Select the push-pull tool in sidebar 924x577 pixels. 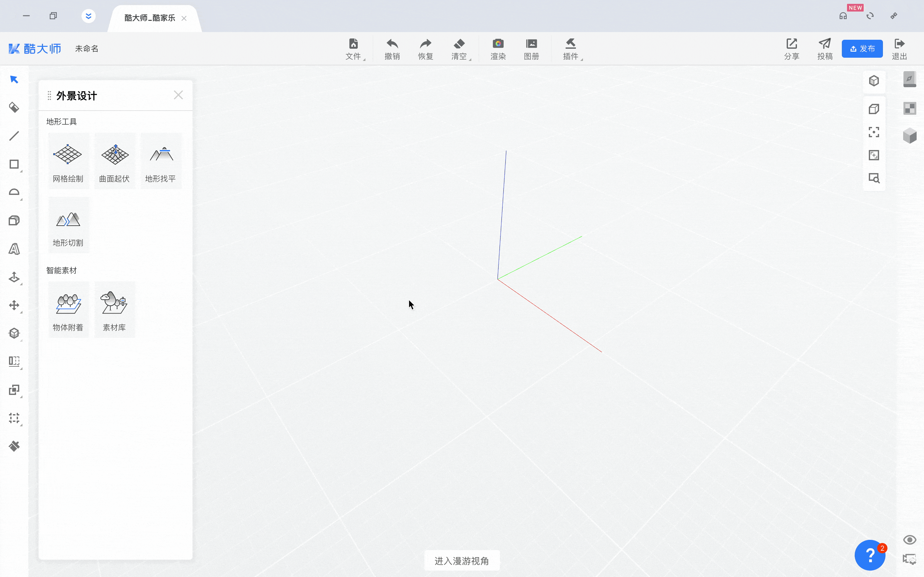tap(14, 277)
